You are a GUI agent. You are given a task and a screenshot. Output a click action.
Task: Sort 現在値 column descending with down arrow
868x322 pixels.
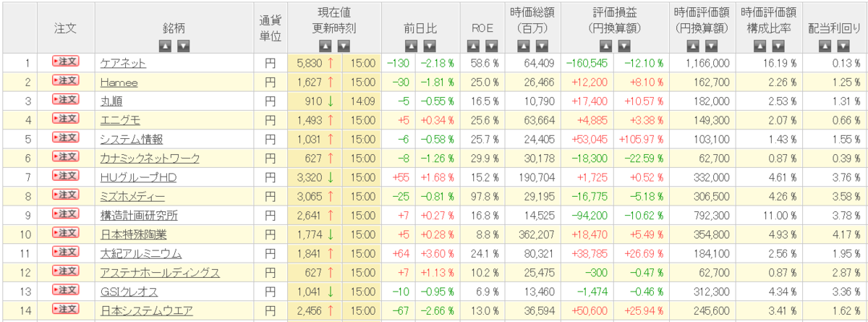click(x=342, y=46)
